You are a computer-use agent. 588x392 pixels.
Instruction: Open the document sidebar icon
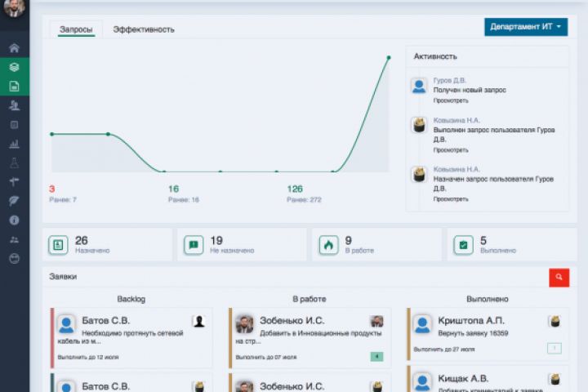[14, 87]
